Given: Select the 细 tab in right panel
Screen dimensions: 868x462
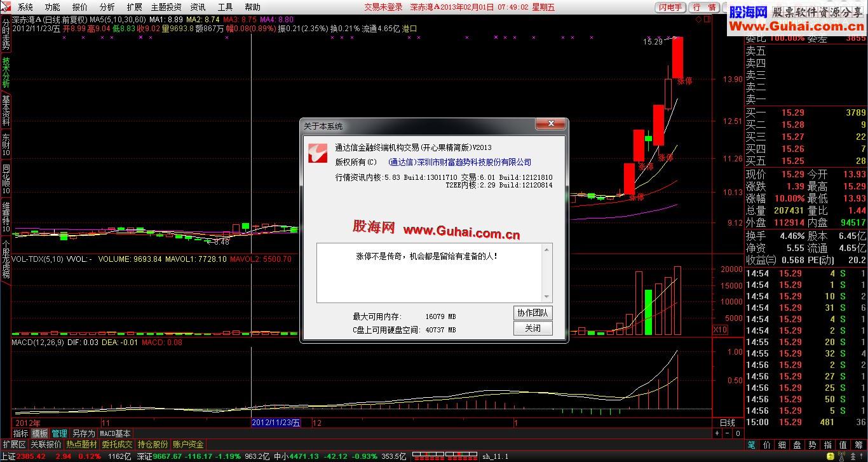Looking at the screenshot, I should [x=782, y=444].
